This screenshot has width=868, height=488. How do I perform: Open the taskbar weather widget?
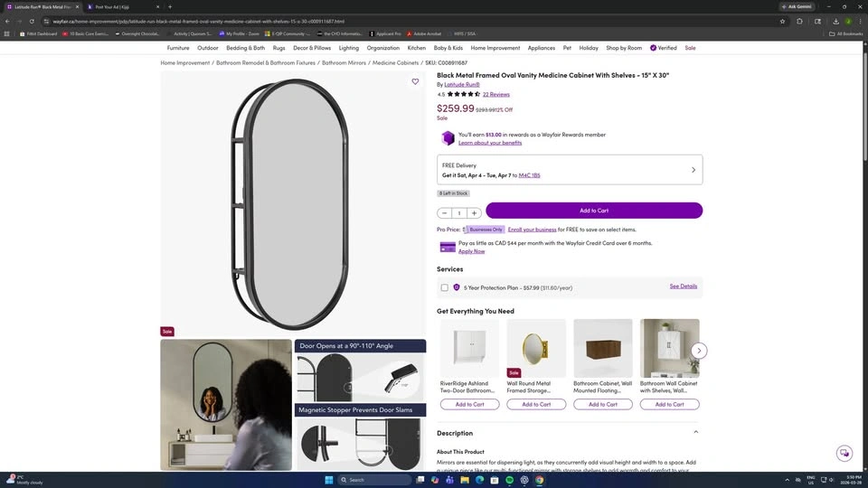tap(25, 480)
